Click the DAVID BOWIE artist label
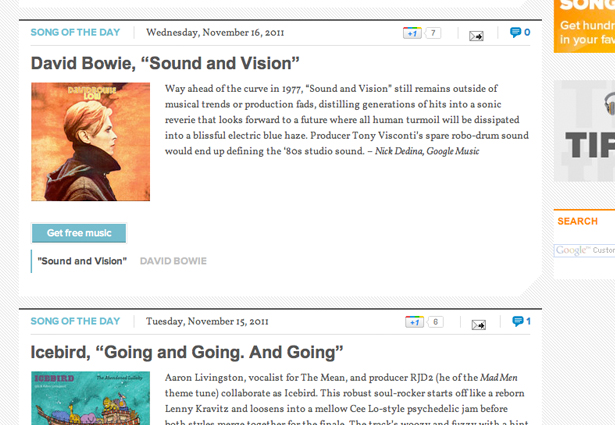Image resolution: width=615 pixels, height=425 pixels. point(173,261)
